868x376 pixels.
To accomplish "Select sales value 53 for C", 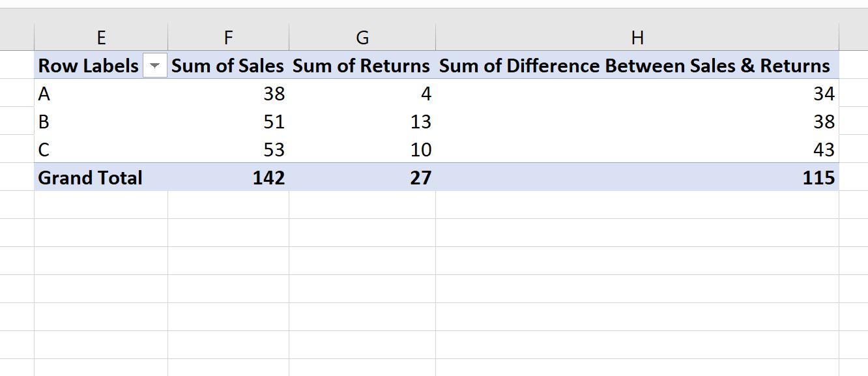I will (x=228, y=150).
